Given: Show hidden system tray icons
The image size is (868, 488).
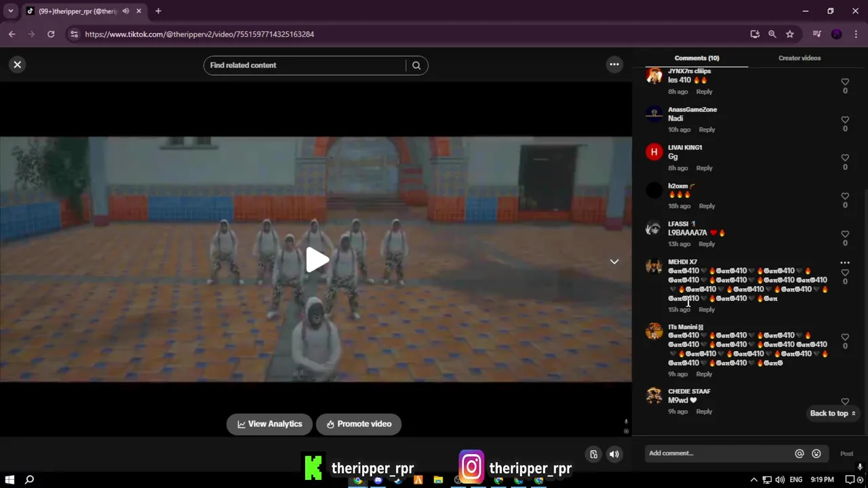Looking at the screenshot, I should click(753, 480).
